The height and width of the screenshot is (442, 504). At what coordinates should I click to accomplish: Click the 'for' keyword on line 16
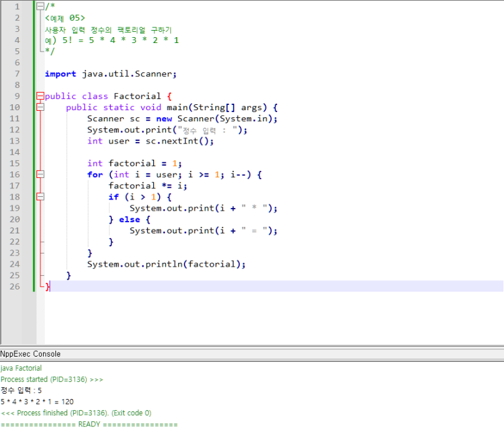[x=95, y=175]
